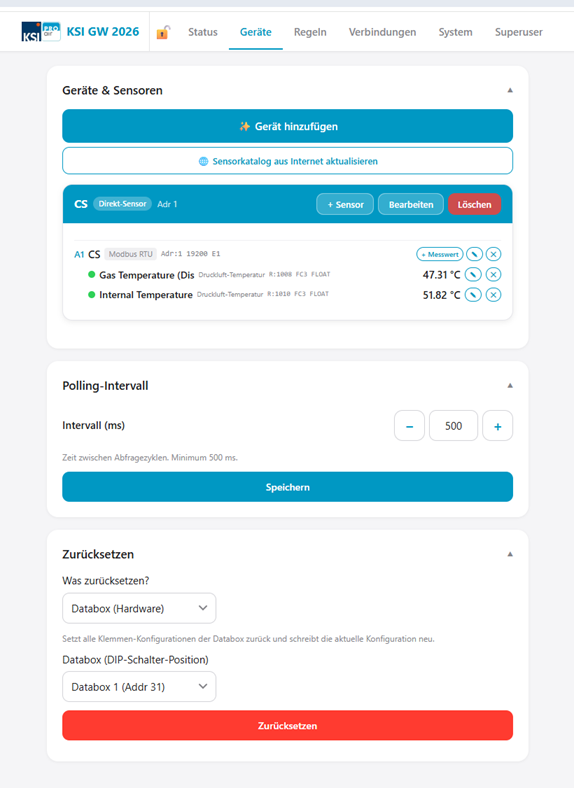Edit the A1 CS sensor with the pencil icon
Image resolution: width=574 pixels, height=788 pixels.
point(474,254)
